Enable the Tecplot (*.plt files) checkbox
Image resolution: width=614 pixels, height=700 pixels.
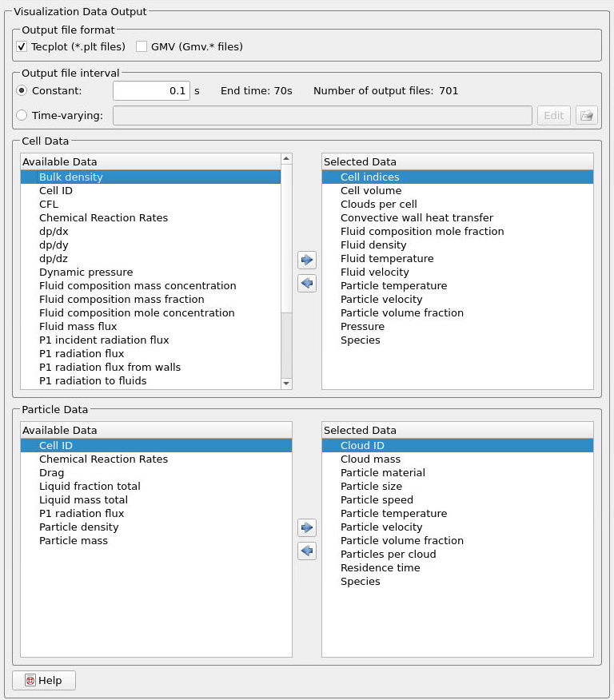[22, 46]
